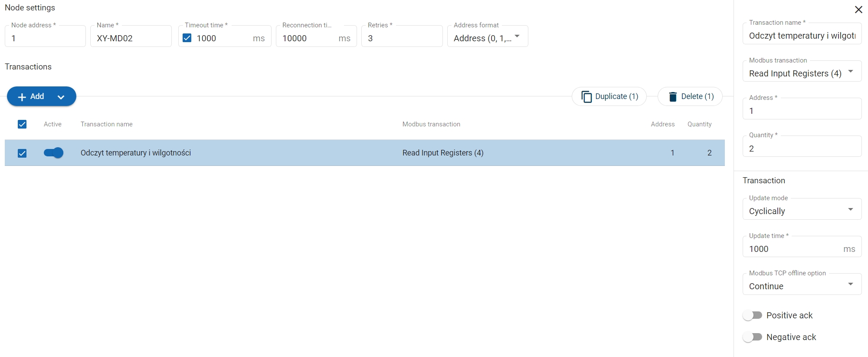This screenshot has width=868, height=357.
Task: Focus the Update time field
Action: [793, 248]
